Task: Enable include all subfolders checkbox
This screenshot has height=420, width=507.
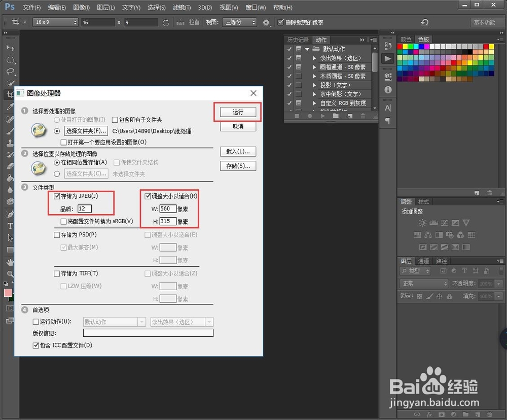Action: (x=115, y=120)
